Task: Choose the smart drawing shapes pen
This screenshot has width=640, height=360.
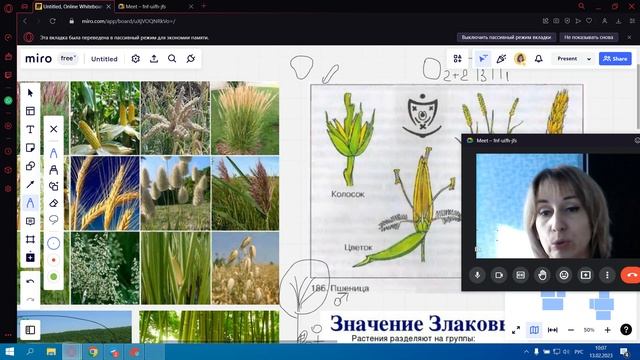Action: click(x=53, y=186)
